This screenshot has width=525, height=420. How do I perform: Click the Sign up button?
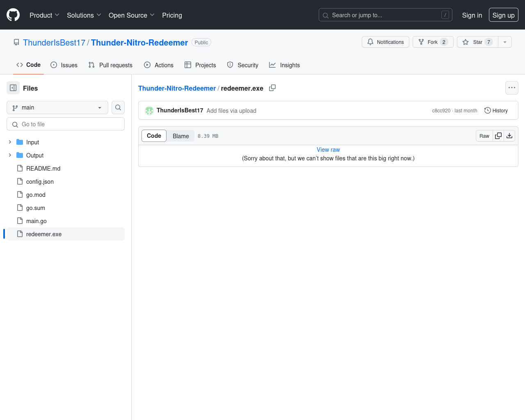coord(503,15)
